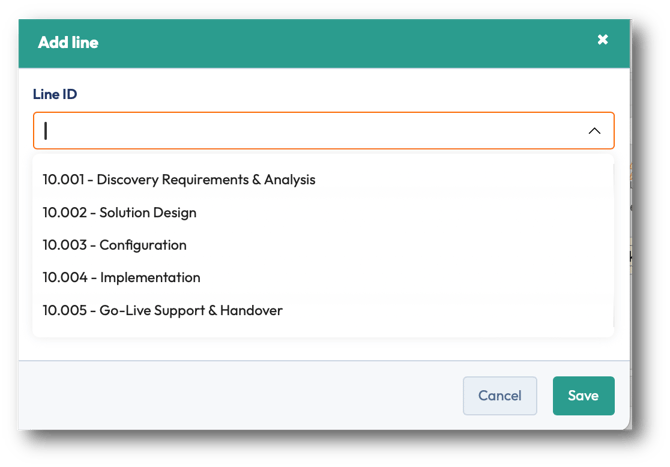
Task: Hit the white X icon in header
Action: coord(602,40)
